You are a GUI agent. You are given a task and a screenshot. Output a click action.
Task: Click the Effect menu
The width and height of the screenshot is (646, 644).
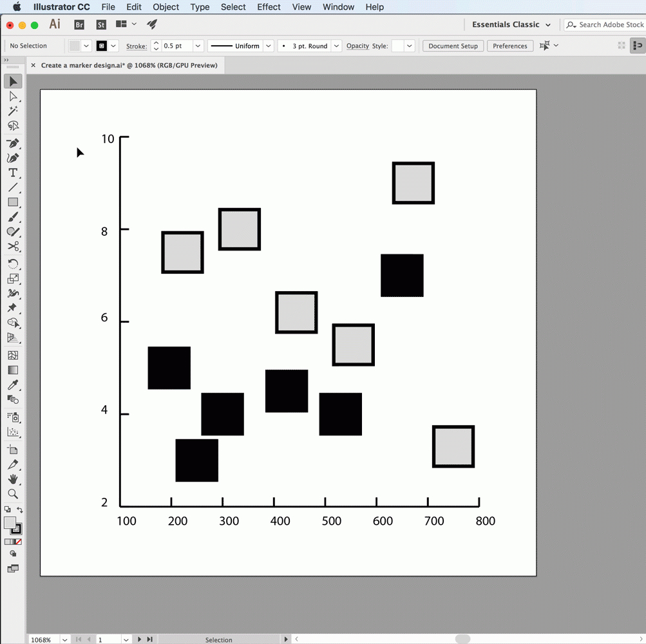pyautogui.click(x=269, y=7)
